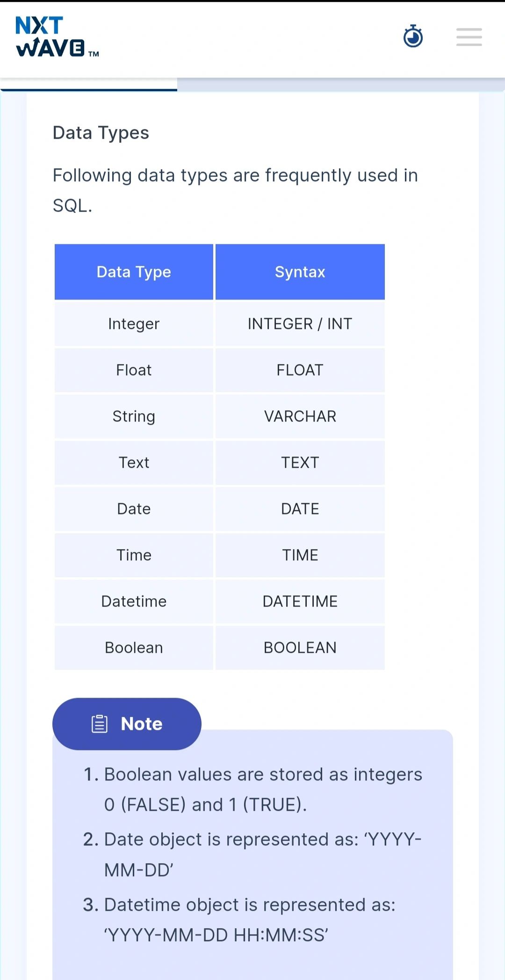The width and height of the screenshot is (505, 980).
Task: Tap the clipboard icon in Note badge
Action: [100, 724]
